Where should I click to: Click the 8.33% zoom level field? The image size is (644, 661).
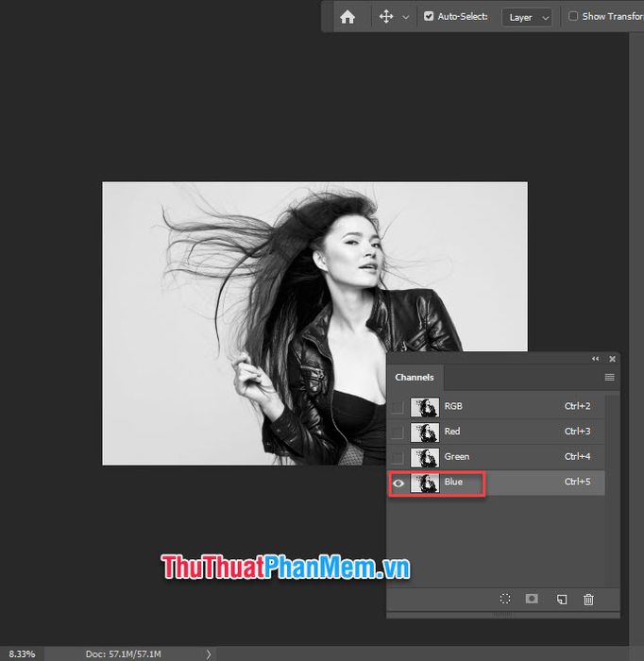22,653
